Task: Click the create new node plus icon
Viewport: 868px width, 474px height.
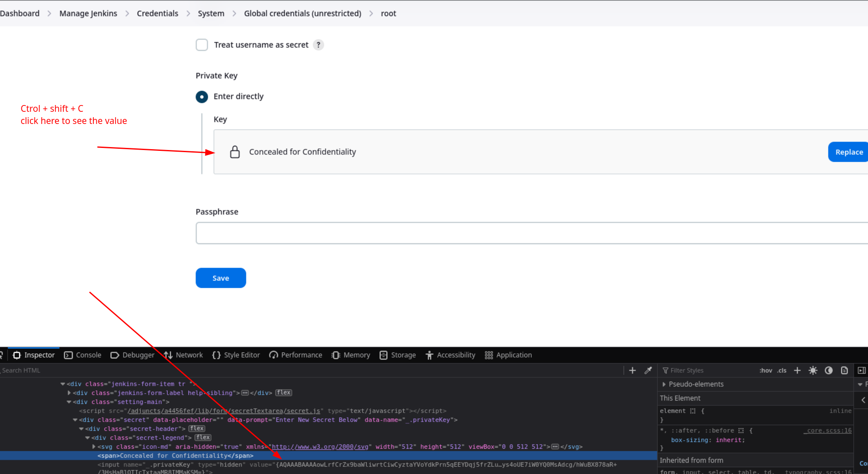Action: coord(632,370)
